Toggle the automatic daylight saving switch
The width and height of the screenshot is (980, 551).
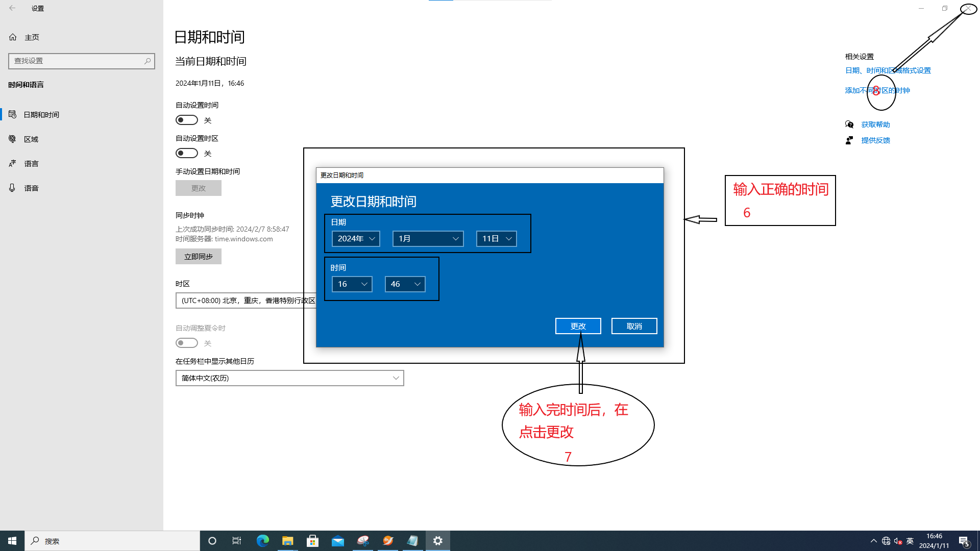tap(187, 343)
